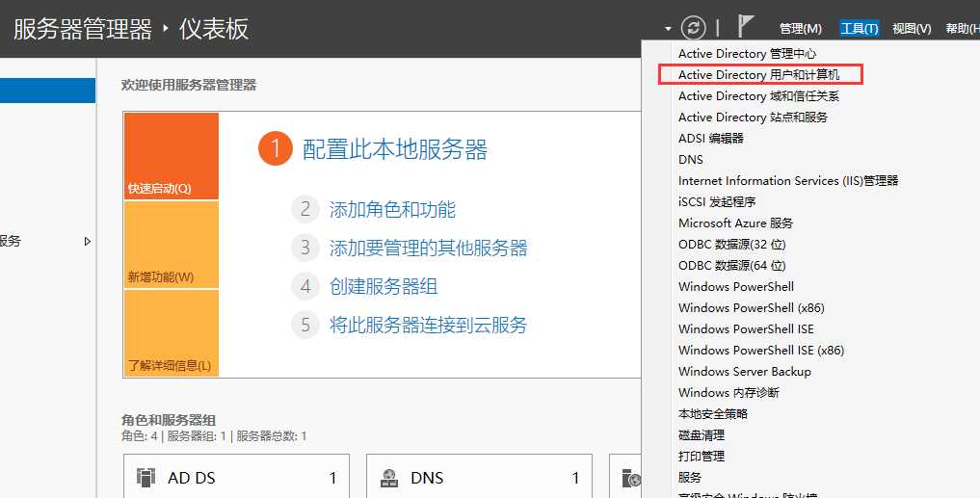Viewport: 980px width, 498px height.
Task: Open ADSI 编辑器 from tools menu
Action: click(x=711, y=139)
